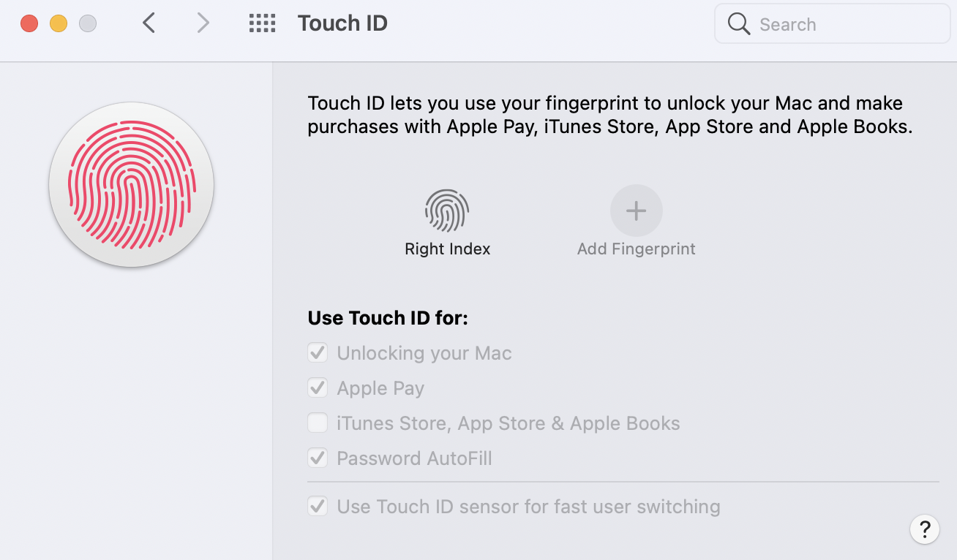Screen dimensions: 957x560
Task: Click the Add Fingerprint text label
Action: pyautogui.click(x=636, y=249)
